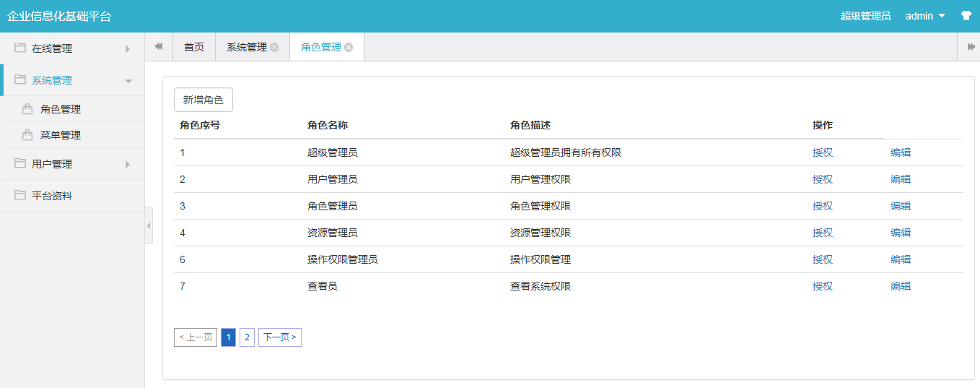Select page 1 in pagination
The width and height of the screenshot is (980, 388).
coord(228,337)
